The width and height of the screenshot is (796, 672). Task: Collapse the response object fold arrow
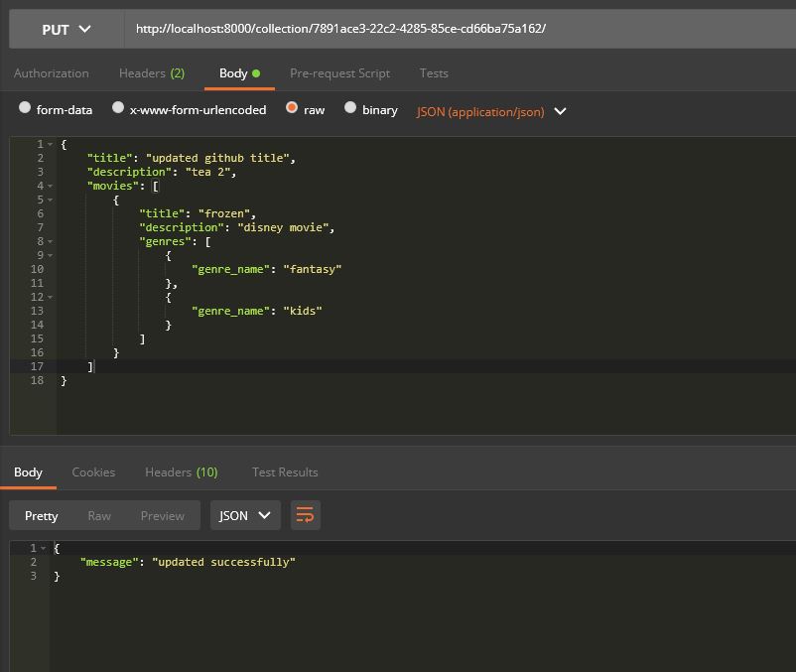[43, 548]
